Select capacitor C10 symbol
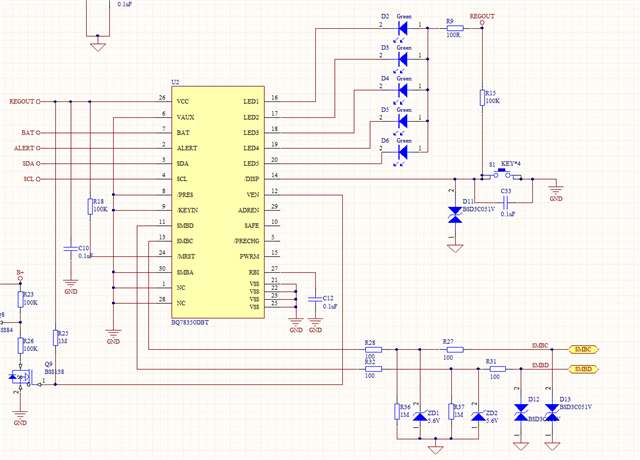The height and width of the screenshot is (460, 640). click(x=71, y=248)
